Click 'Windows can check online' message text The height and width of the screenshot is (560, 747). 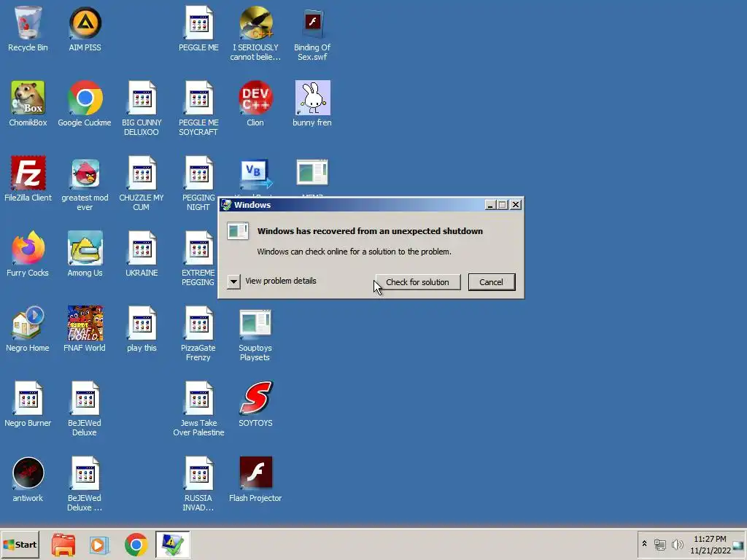tap(354, 252)
